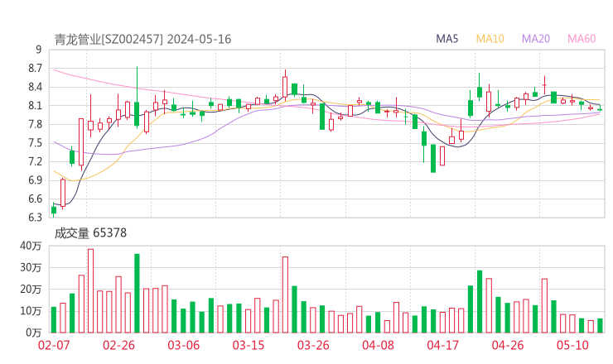Viewport: 613px width, 364px height.
Task: Click the tallest red volume bar near 40万
Action: [90, 291]
